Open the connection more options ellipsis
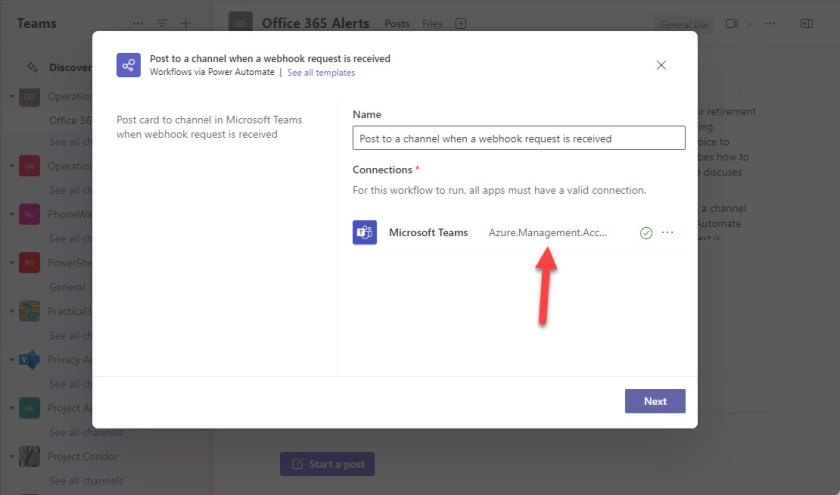840x495 pixels. (668, 232)
